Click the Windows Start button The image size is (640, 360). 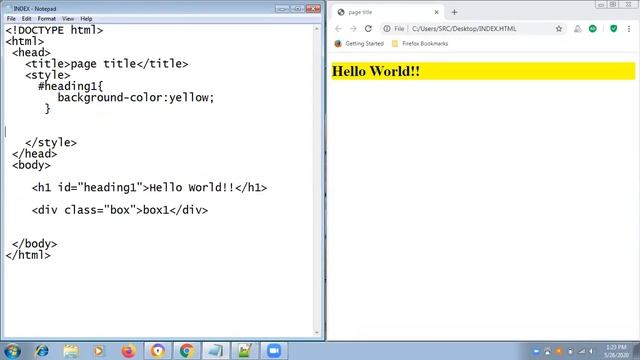pos(12,351)
